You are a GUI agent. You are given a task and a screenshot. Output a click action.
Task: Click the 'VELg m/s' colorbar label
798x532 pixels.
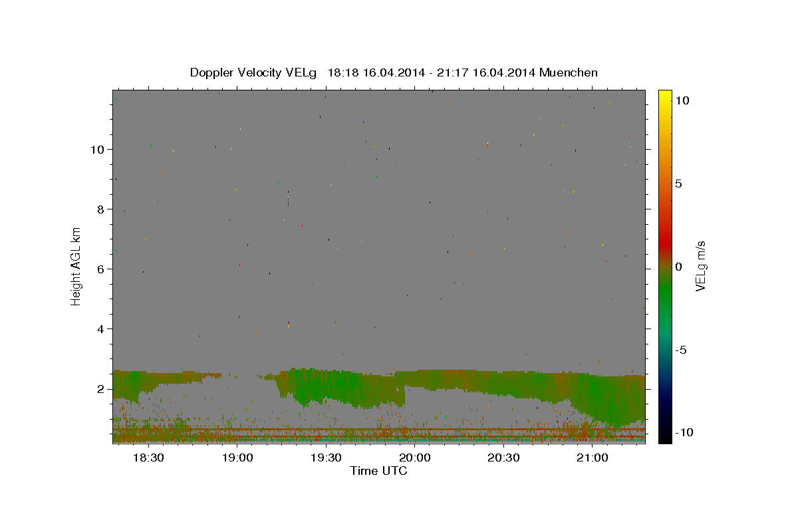click(700, 267)
